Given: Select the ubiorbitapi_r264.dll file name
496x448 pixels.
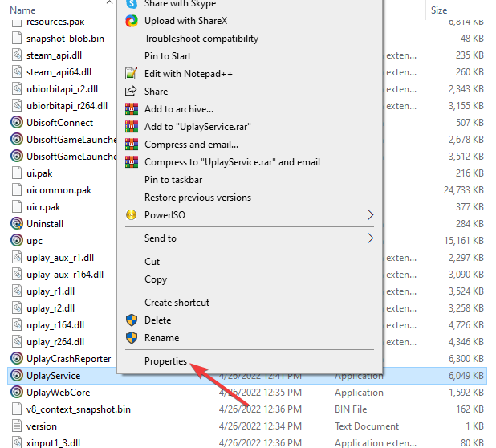Looking at the screenshot, I should point(67,106).
